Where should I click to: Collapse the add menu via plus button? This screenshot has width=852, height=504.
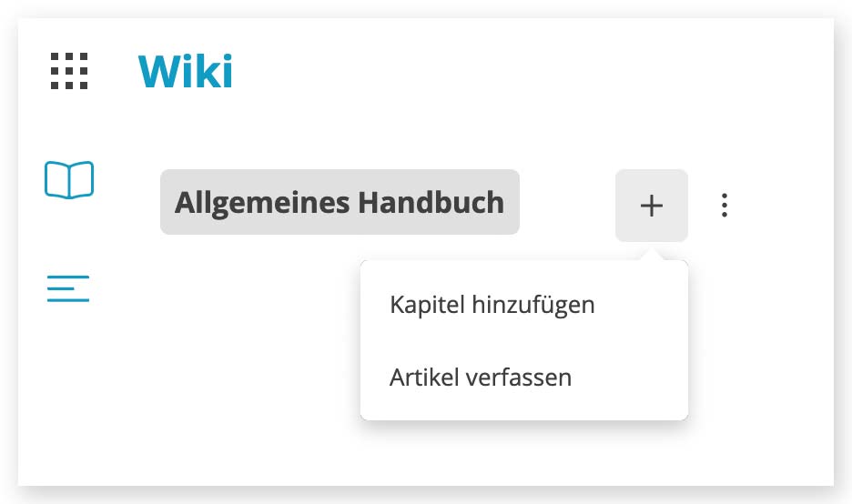652,206
